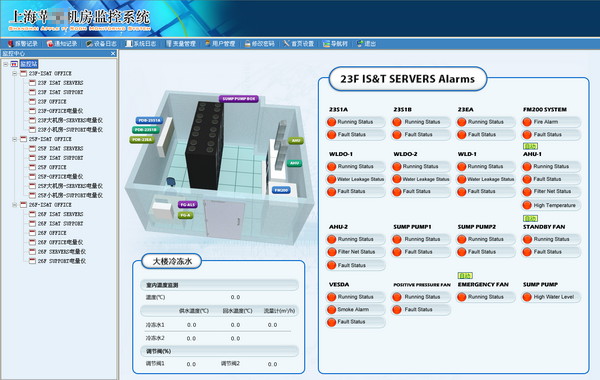Open 设备日志 device log toolbar item
The width and height of the screenshot is (600, 380).
pyautogui.click(x=101, y=44)
